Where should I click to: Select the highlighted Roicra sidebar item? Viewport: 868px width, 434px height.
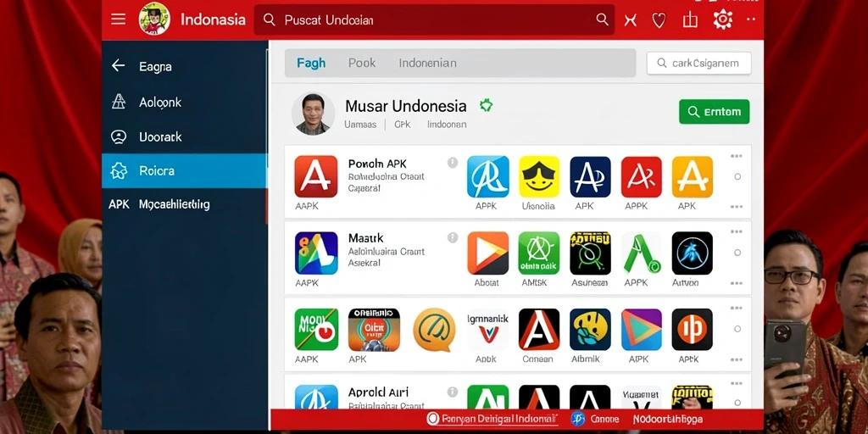pos(184,170)
